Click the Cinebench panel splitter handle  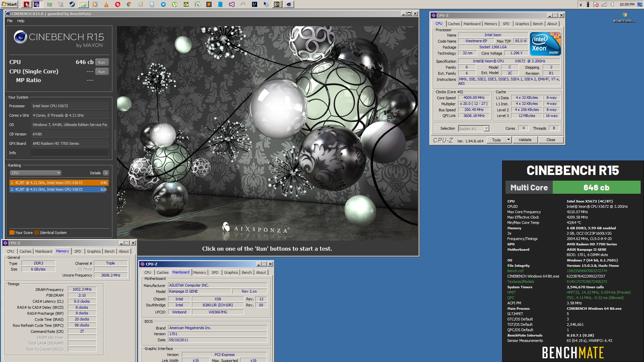click(x=115, y=139)
